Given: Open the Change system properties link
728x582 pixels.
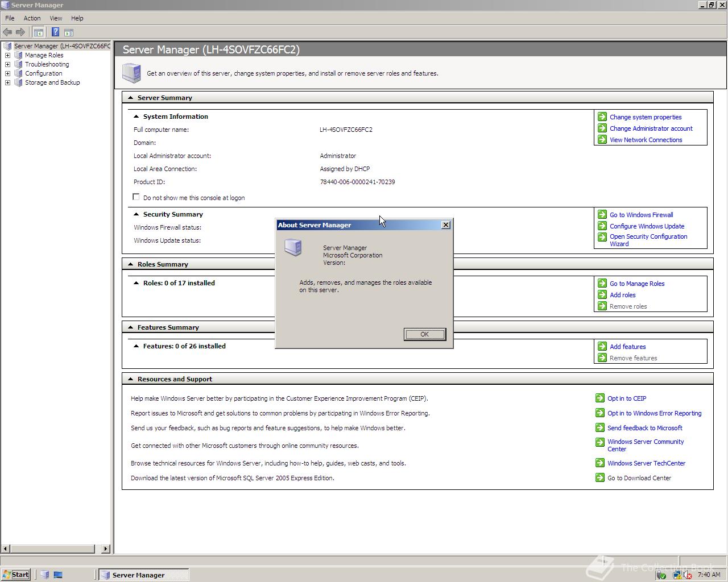Looking at the screenshot, I should [x=646, y=117].
